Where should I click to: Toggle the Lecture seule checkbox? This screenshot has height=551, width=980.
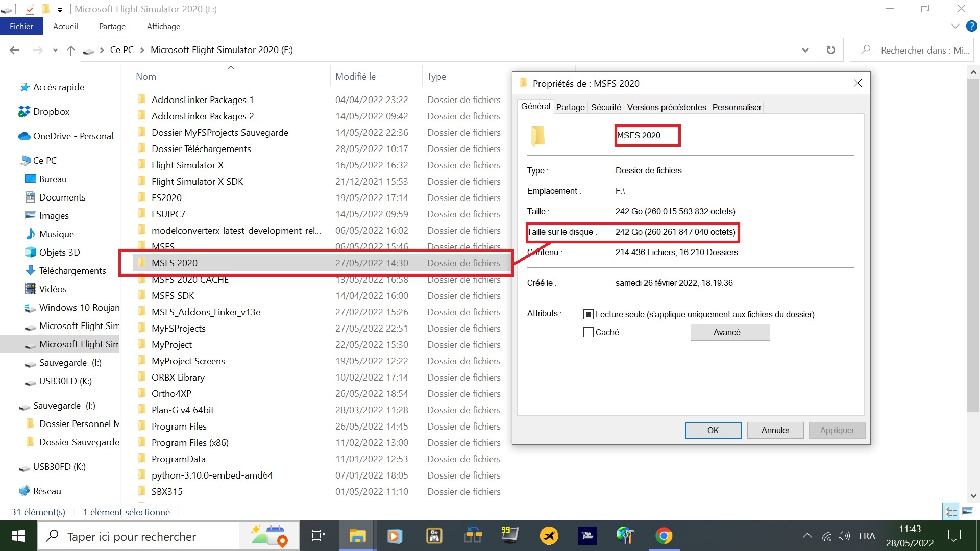[589, 314]
